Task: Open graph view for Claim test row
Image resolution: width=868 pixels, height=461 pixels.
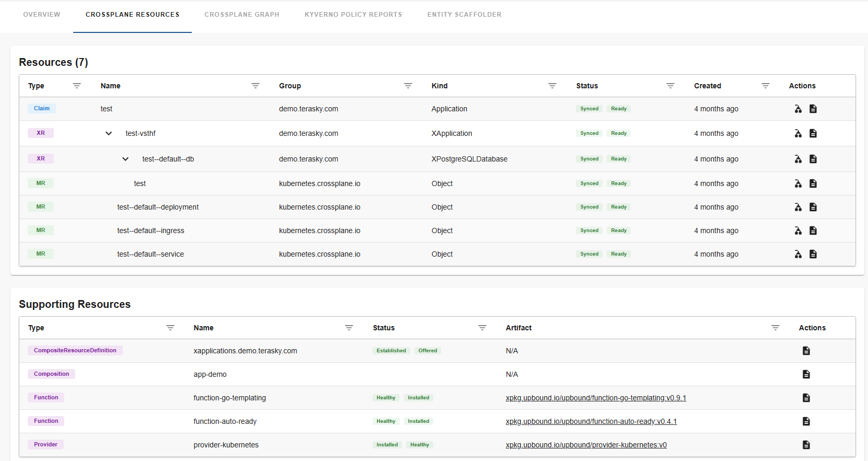Action: (798, 109)
